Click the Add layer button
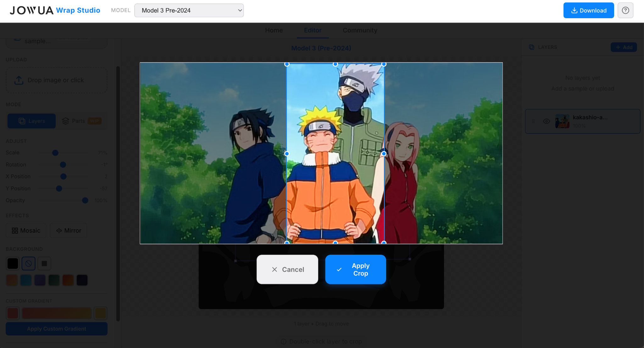This screenshot has width=644, height=348. pos(624,47)
